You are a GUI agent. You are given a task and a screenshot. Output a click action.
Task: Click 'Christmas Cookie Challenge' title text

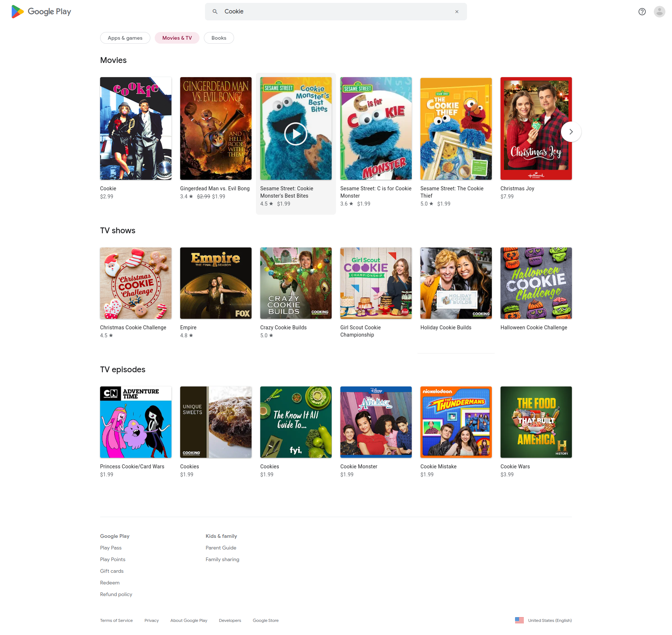click(133, 328)
